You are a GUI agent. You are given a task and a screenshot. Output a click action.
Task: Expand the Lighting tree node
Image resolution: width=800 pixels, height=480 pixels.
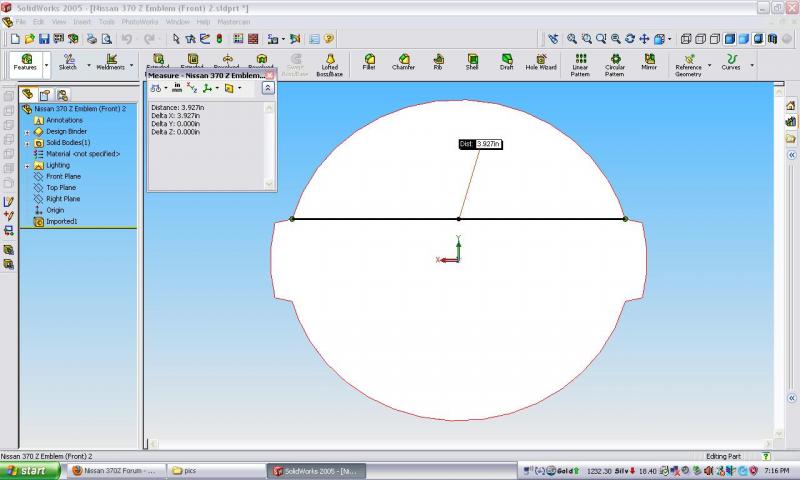coord(27,166)
